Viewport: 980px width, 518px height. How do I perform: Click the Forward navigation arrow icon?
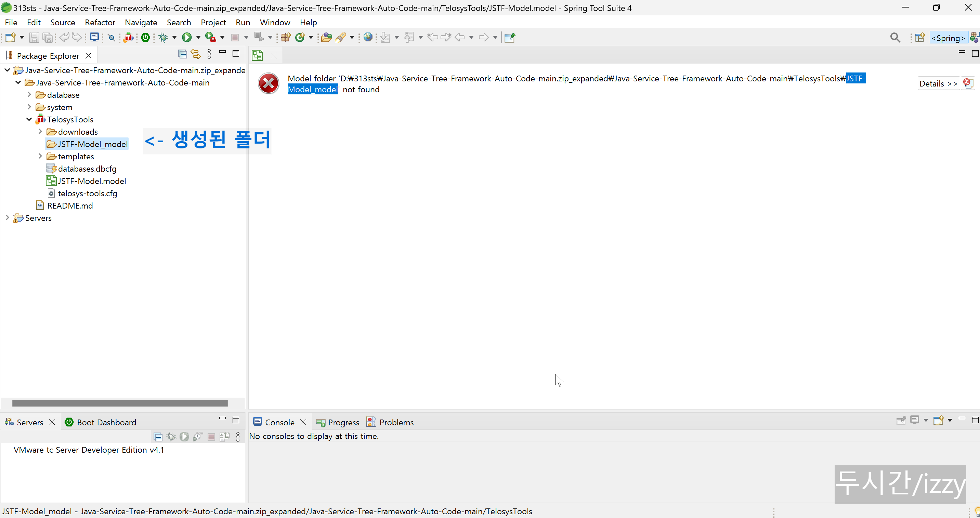pos(484,37)
